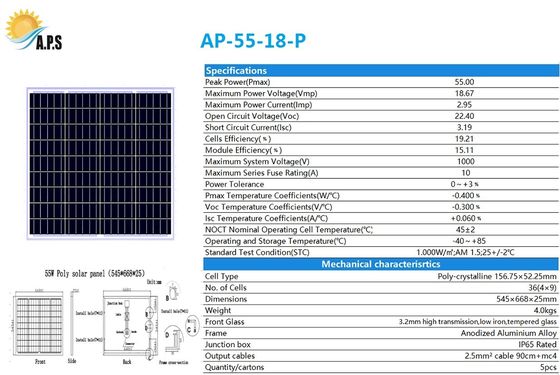This screenshot has width=560, height=375.
Task: Click the Standard Test Condition(STC) label
Action: (x=257, y=252)
